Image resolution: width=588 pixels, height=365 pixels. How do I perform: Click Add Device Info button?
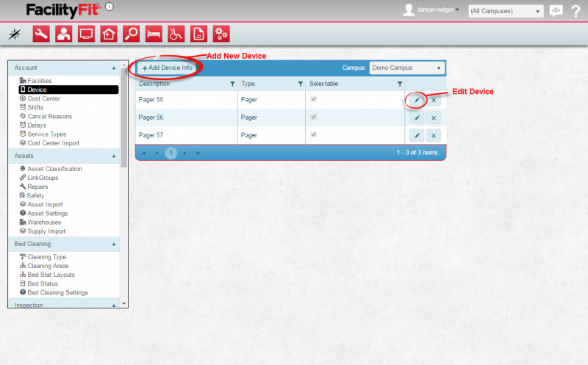pyautogui.click(x=168, y=68)
